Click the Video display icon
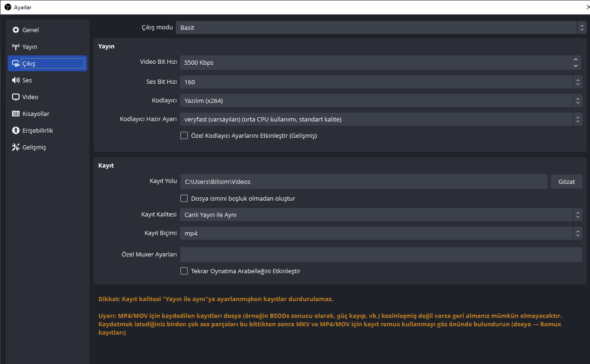590x364 pixels. pyautogui.click(x=16, y=97)
